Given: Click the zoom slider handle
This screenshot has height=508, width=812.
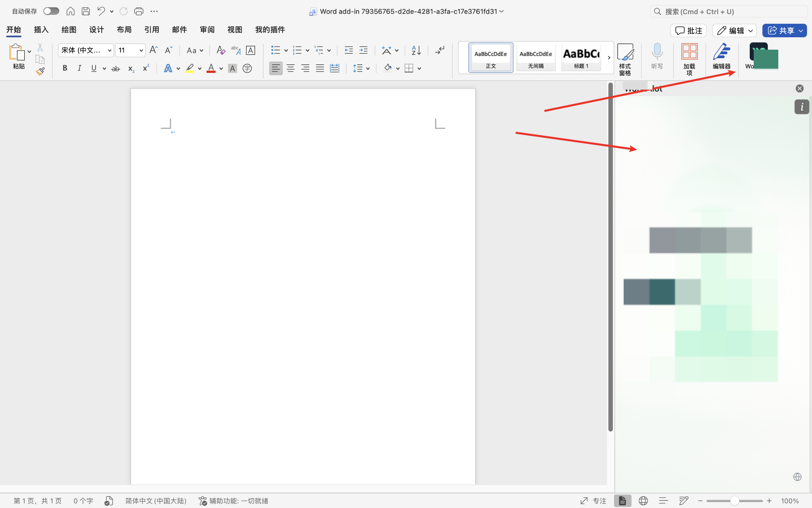Looking at the screenshot, I should (735, 500).
